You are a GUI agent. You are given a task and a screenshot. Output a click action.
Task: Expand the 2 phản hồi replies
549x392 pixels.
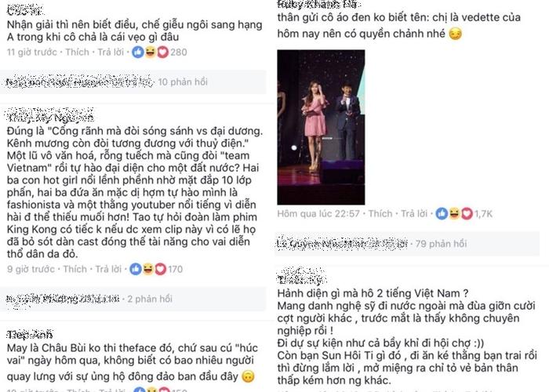pyautogui.click(x=150, y=299)
